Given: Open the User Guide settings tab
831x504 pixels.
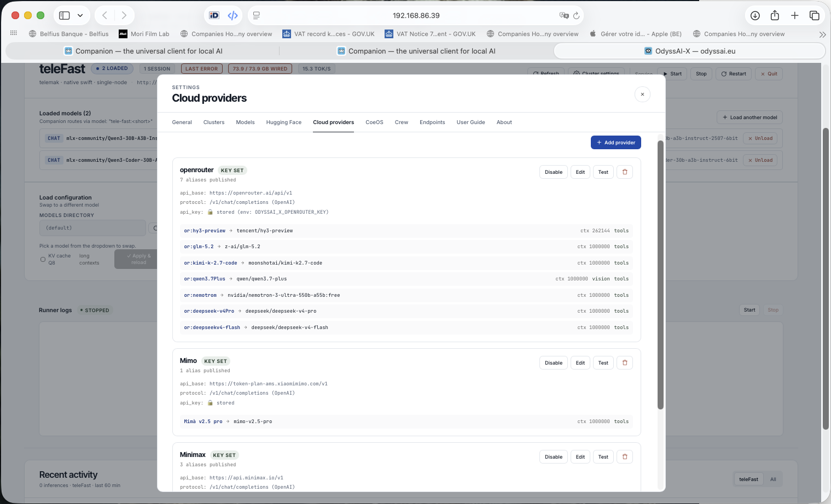Looking at the screenshot, I should pyautogui.click(x=470, y=122).
